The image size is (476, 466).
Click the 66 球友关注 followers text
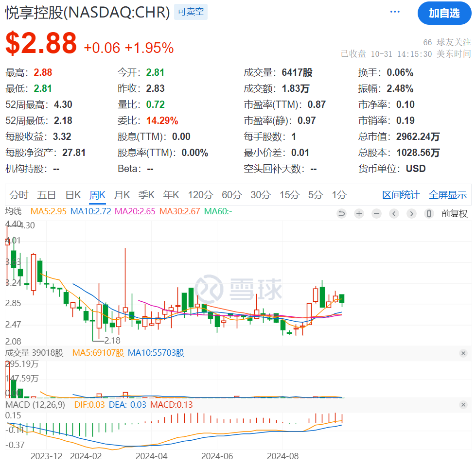[447, 42]
